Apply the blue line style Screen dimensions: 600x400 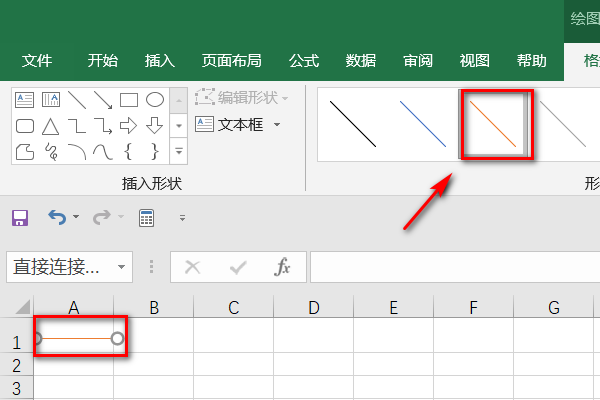tap(423, 124)
